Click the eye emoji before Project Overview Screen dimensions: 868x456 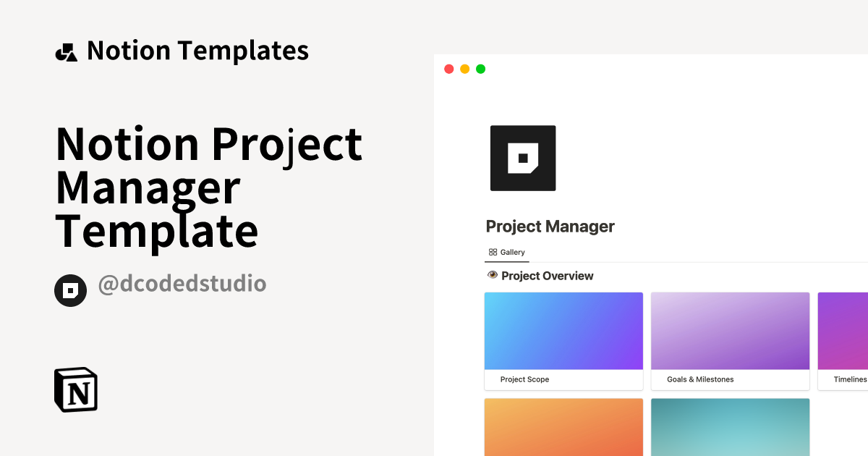(x=493, y=275)
